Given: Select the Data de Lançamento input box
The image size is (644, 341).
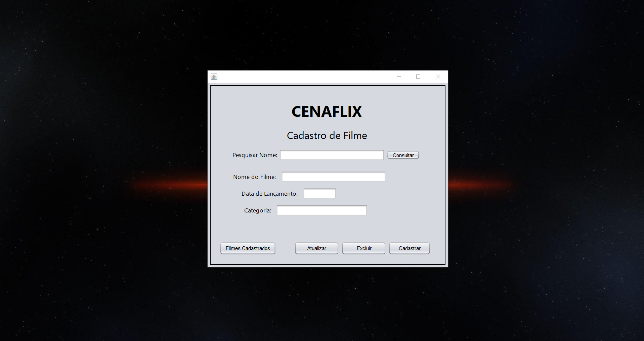Looking at the screenshot, I should click(319, 194).
